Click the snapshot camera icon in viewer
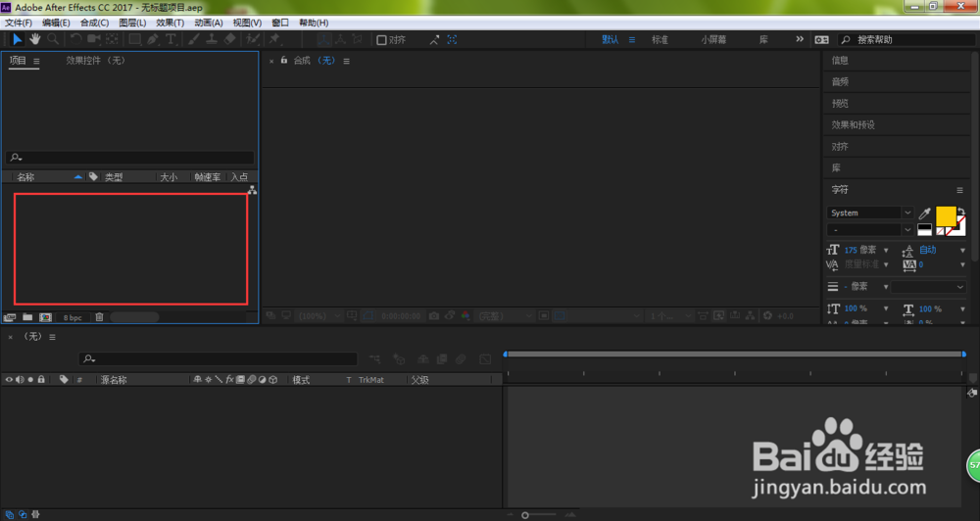The width and height of the screenshot is (980, 521). tap(434, 316)
